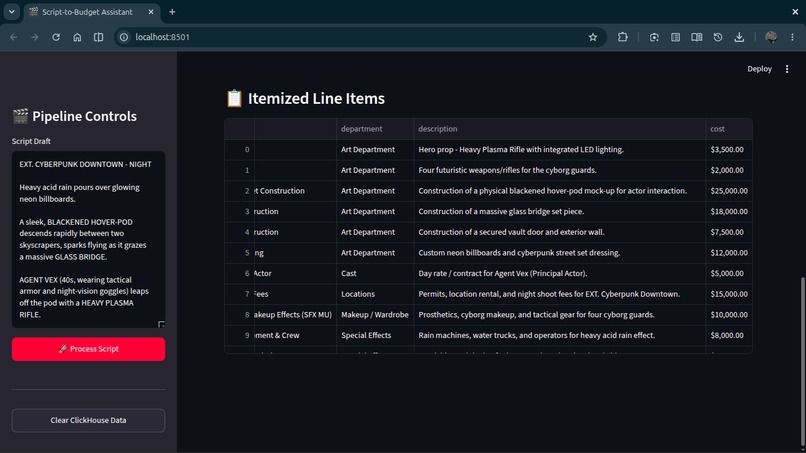
Task: Sort by the description column header
Action: point(560,129)
